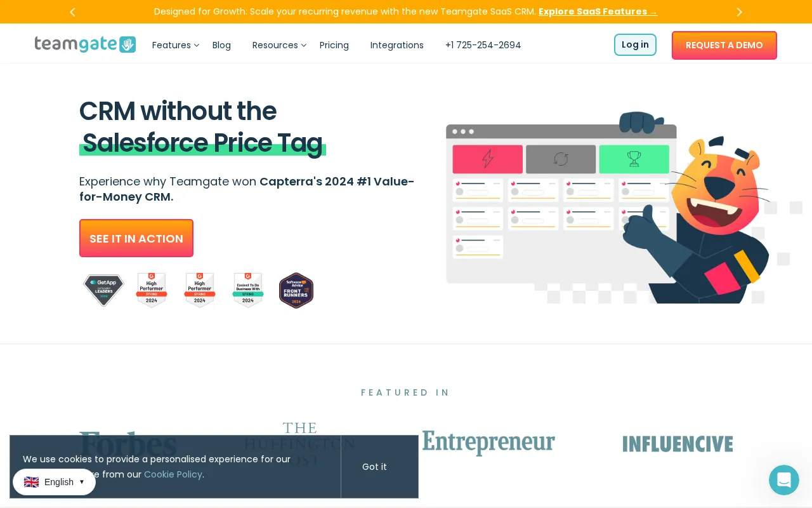Image resolution: width=812 pixels, height=508 pixels.
Task: Click the UK flag icon
Action: [31, 482]
